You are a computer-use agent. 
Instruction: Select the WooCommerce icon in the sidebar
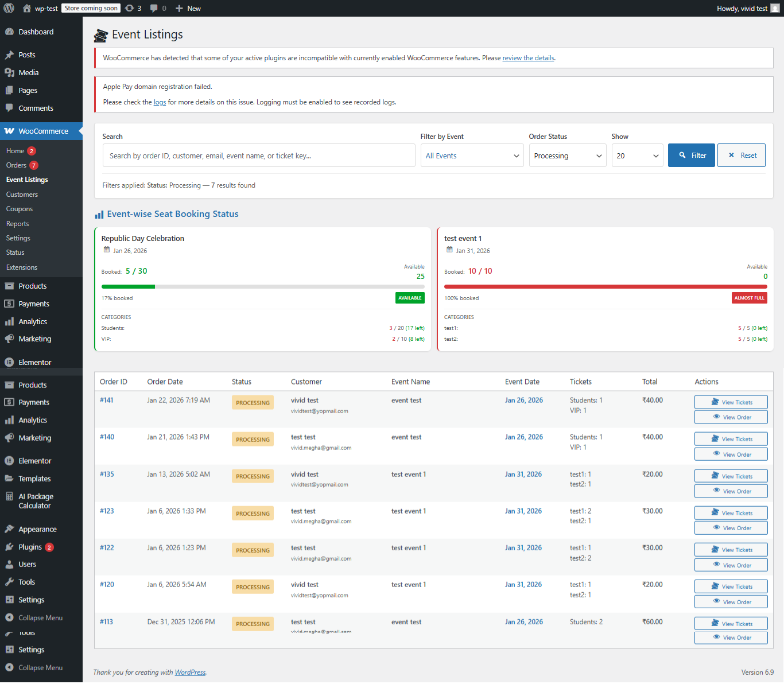click(x=10, y=131)
